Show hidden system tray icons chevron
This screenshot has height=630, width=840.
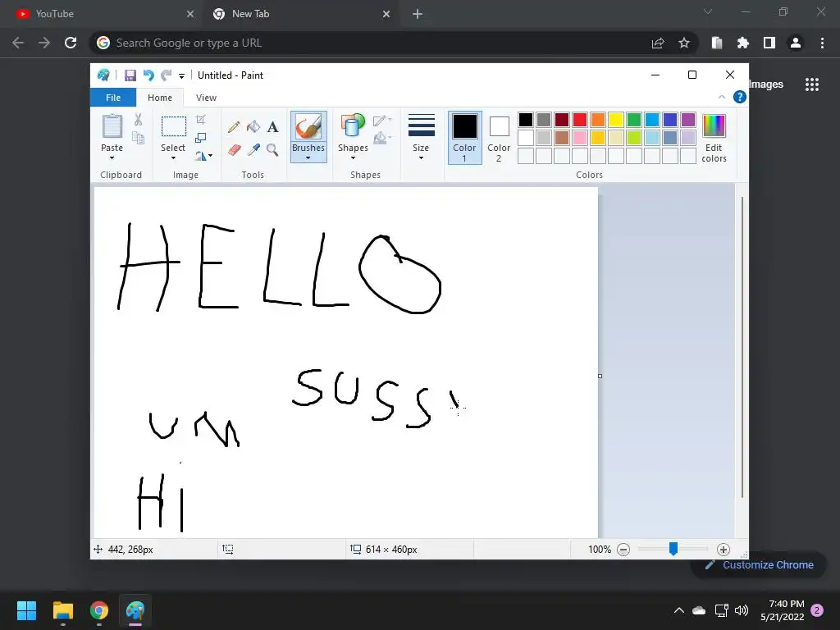(x=678, y=610)
